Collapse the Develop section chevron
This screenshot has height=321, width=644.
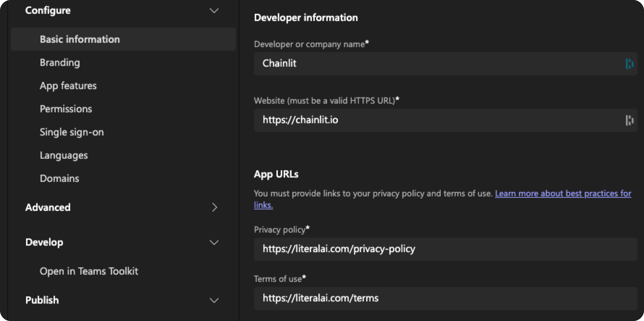click(214, 242)
